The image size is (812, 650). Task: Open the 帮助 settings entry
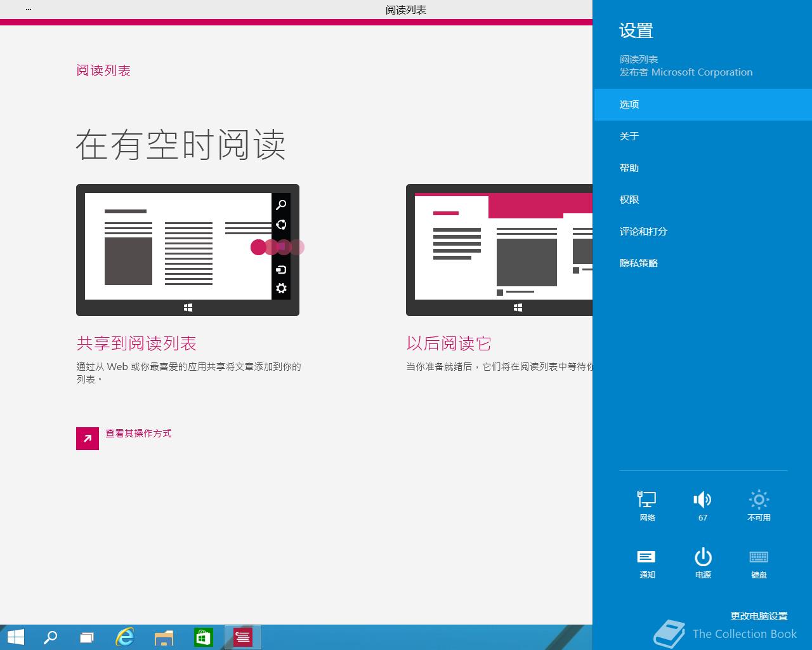pyautogui.click(x=703, y=168)
